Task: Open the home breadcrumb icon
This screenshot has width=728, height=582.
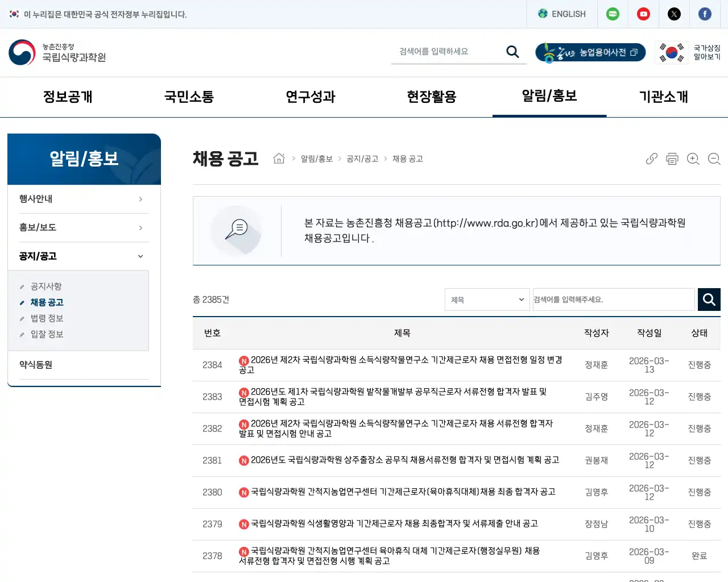Action: coord(279,159)
